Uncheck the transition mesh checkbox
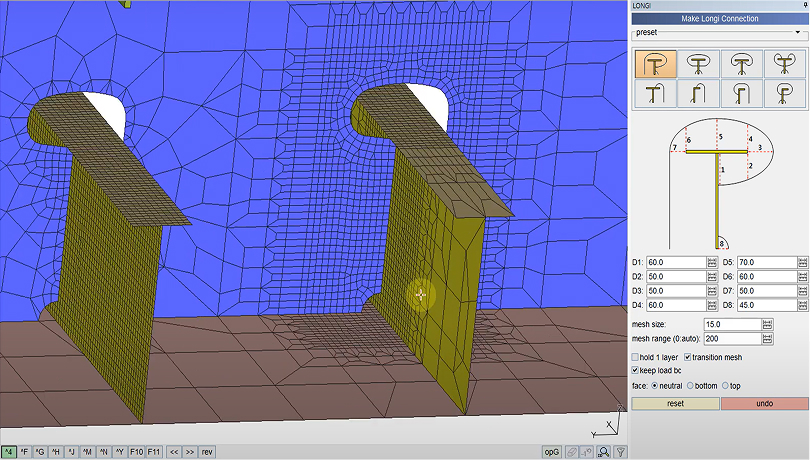Viewport: 810px width, 460px height. (688, 357)
